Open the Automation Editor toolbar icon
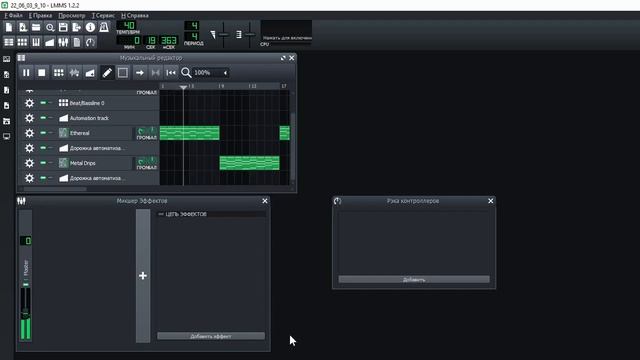Image resolution: width=640 pixels, height=360 pixels. tap(50, 42)
